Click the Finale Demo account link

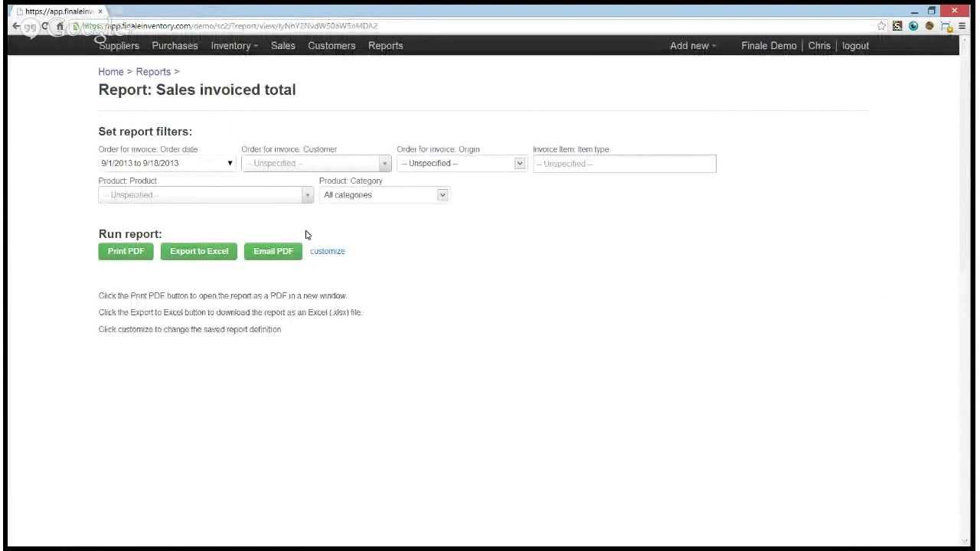(769, 46)
